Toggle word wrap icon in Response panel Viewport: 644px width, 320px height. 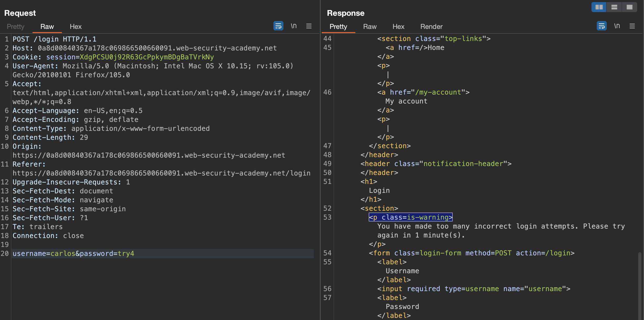601,26
